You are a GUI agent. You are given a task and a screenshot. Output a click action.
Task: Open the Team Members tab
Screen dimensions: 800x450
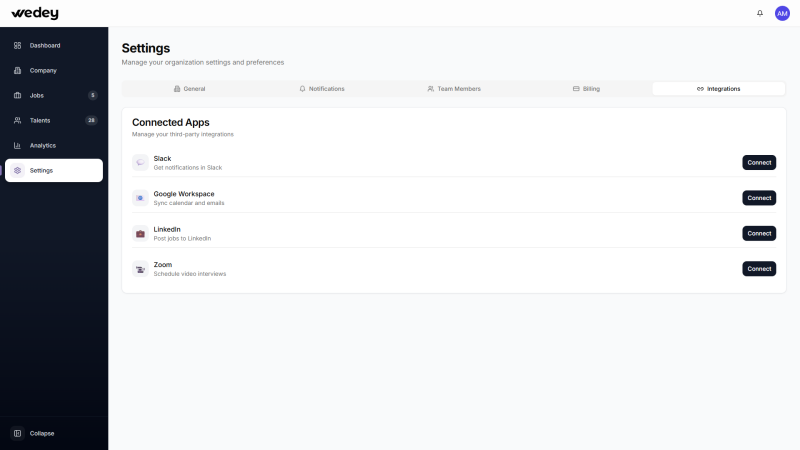point(454,89)
